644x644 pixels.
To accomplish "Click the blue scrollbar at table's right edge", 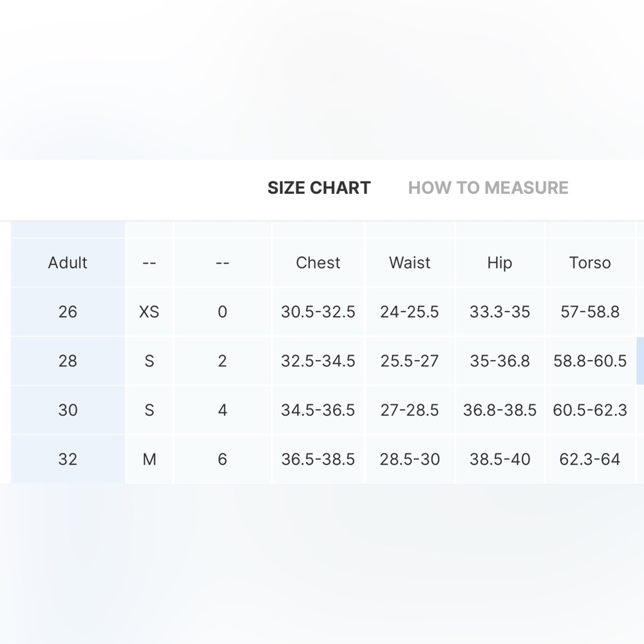I will [x=640, y=361].
